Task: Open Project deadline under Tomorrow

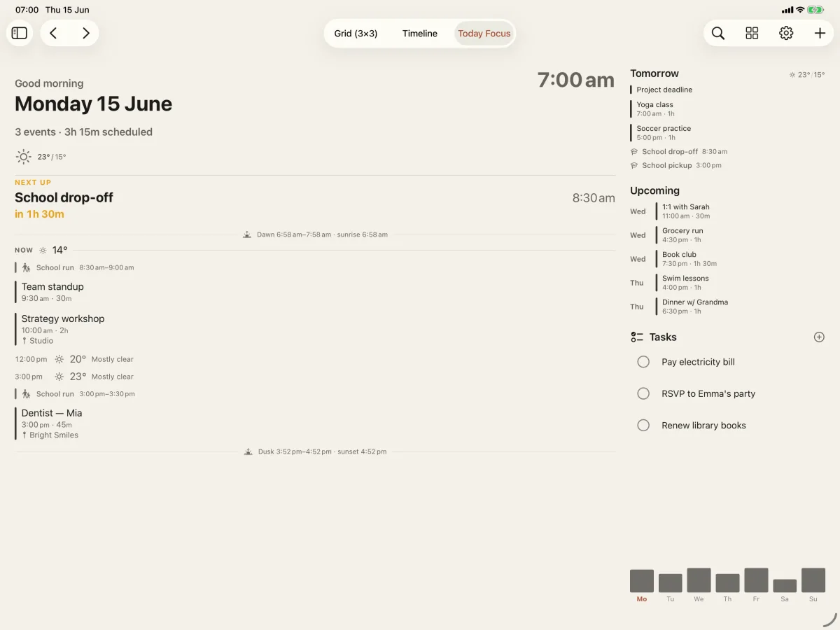Action: [x=664, y=90]
